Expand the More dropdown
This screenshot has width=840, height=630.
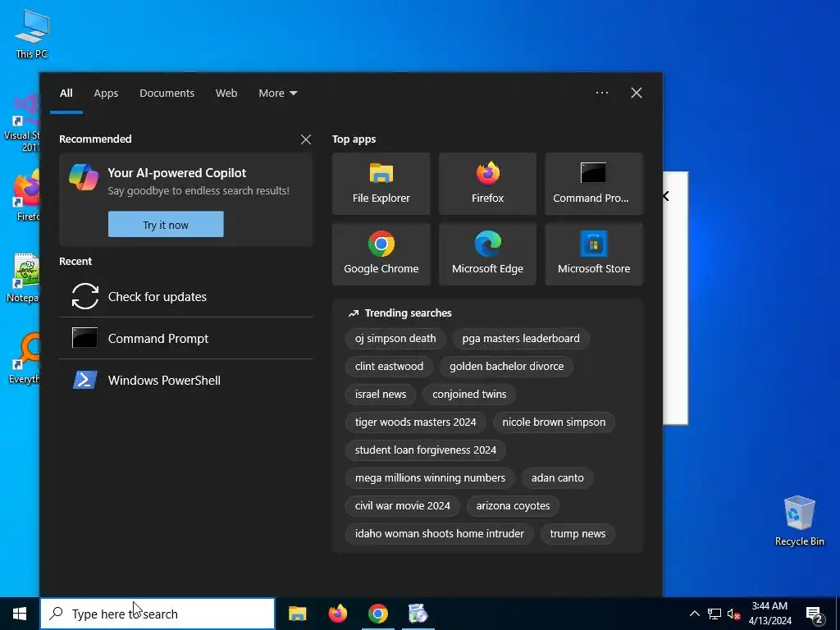277,94
